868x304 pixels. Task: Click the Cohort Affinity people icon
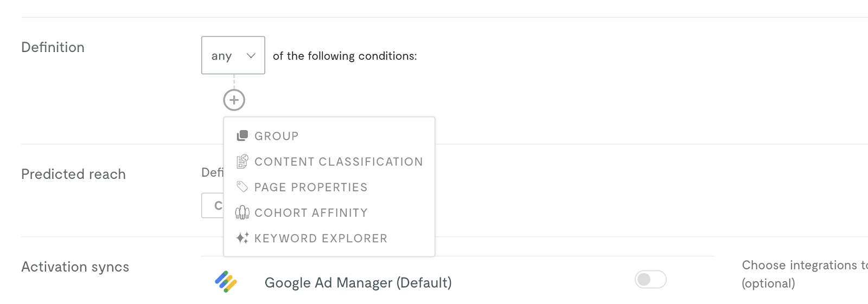tap(242, 212)
